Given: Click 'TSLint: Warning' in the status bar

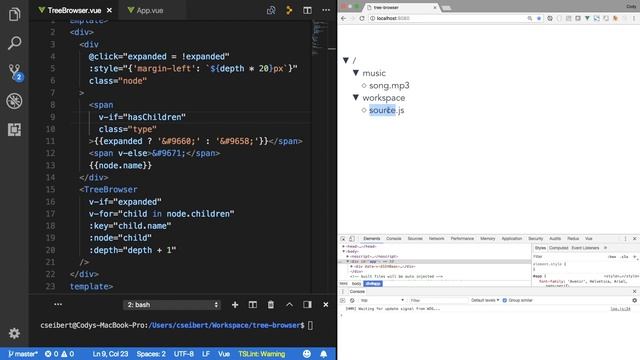Looking at the screenshot, I should (262, 354).
